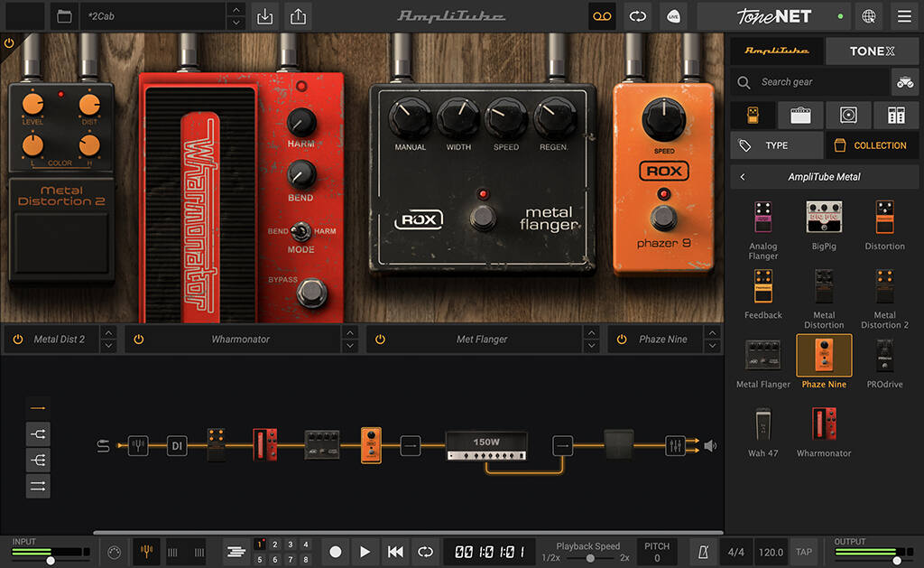Switch to the TONEX tab

pyautogui.click(x=872, y=51)
